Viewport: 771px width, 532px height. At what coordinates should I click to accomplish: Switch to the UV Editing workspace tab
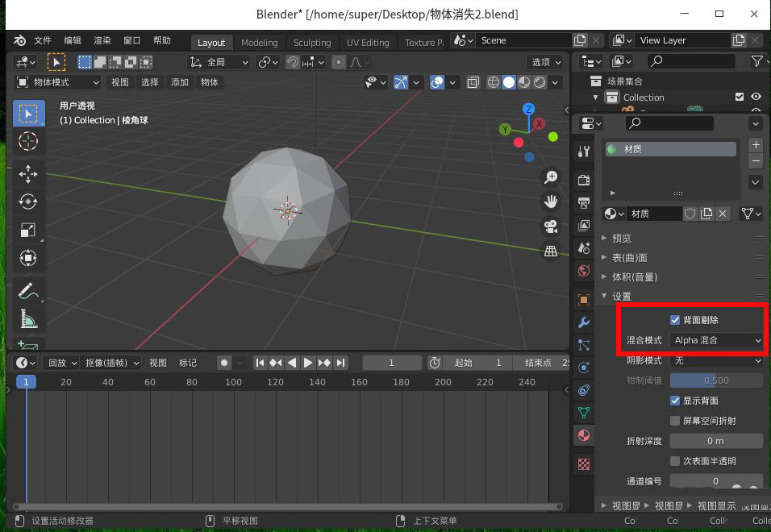click(x=368, y=43)
